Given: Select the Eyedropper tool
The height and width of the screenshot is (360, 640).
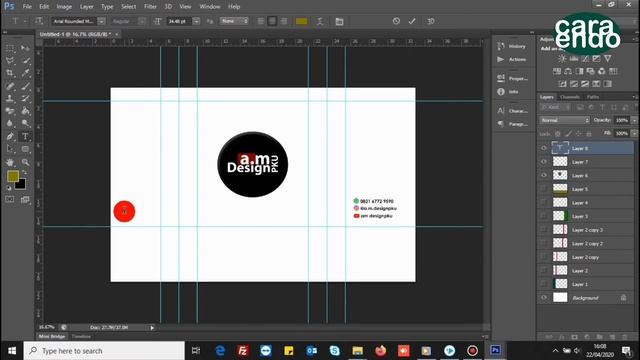Looking at the screenshot, I should pyautogui.click(x=25, y=73).
